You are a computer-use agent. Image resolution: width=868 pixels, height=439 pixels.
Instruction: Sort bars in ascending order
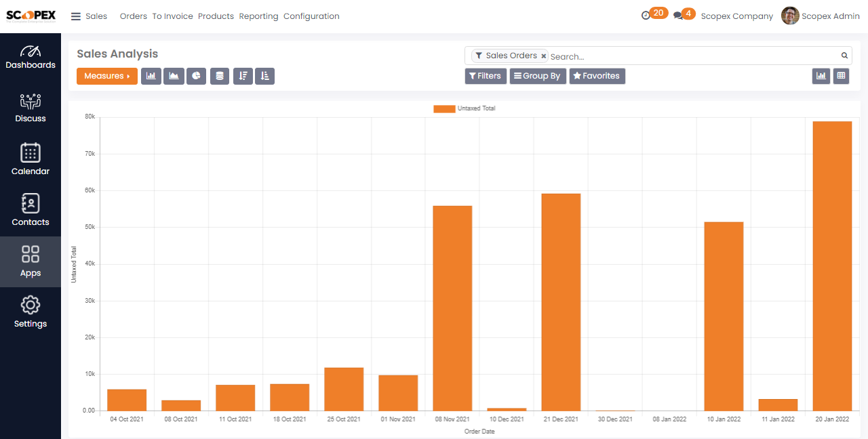(x=264, y=77)
